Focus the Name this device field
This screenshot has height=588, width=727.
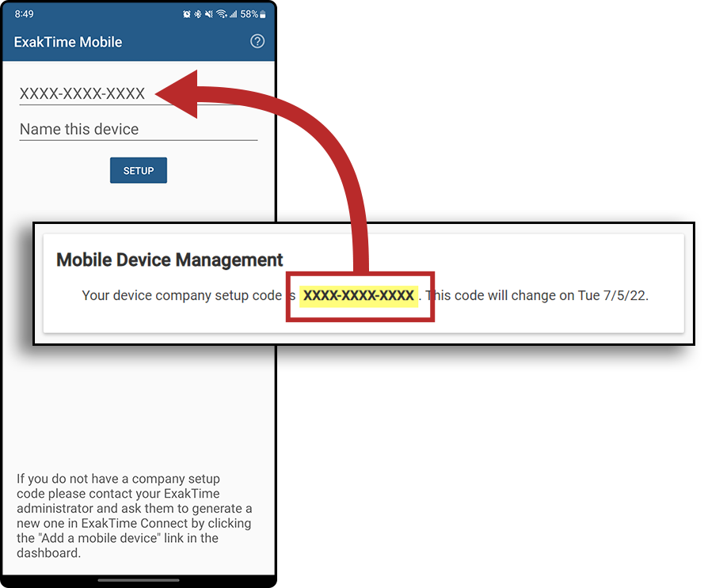[138, 129]
